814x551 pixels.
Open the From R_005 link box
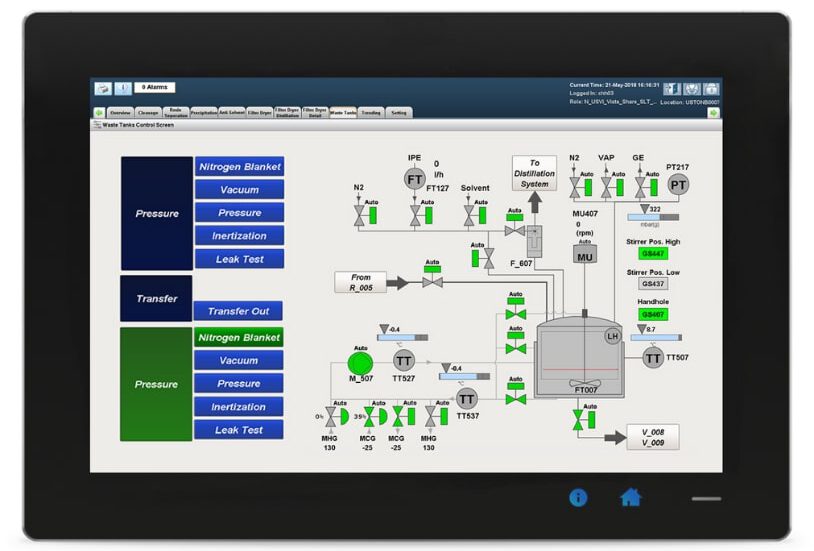click(361, 282)
